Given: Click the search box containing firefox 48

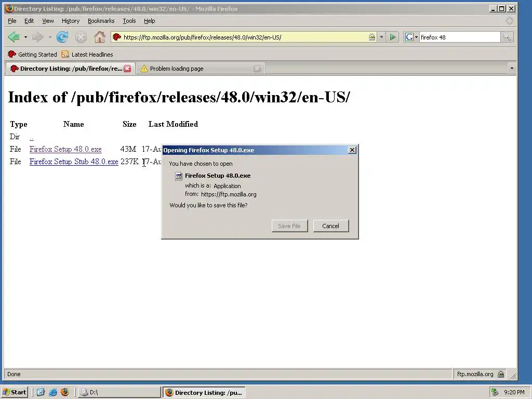Looking at the screenshot, I should coord(459,37).
